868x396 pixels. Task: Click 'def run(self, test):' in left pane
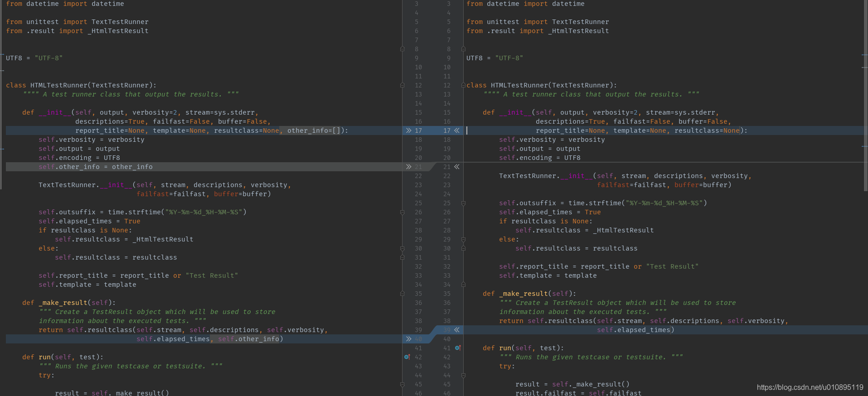pyautogui.click(x=63, y=357)
